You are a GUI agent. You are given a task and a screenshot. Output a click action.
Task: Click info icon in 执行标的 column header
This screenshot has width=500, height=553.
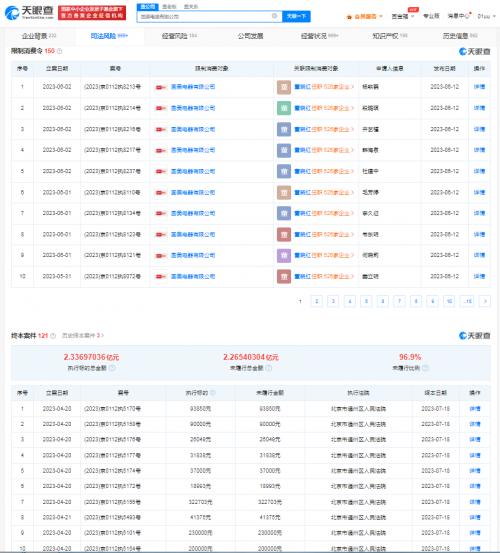213,393
